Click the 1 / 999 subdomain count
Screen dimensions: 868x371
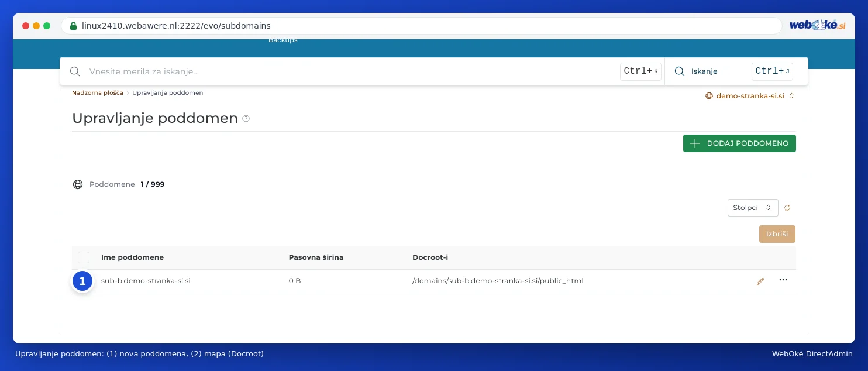tap(153, 184)
